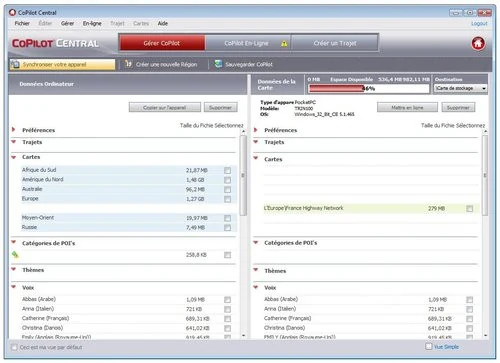
Task: Check the Moyen-Orient map checkbox
Action: point(227,218)
